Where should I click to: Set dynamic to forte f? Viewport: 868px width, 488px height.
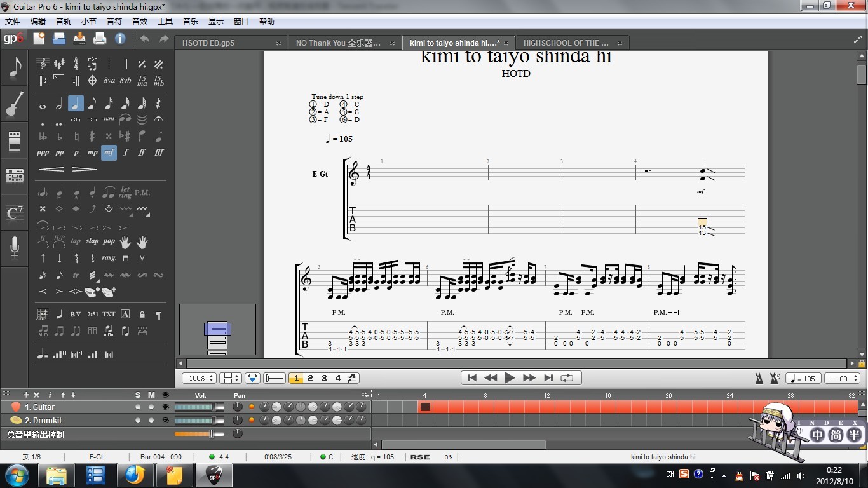125,152
